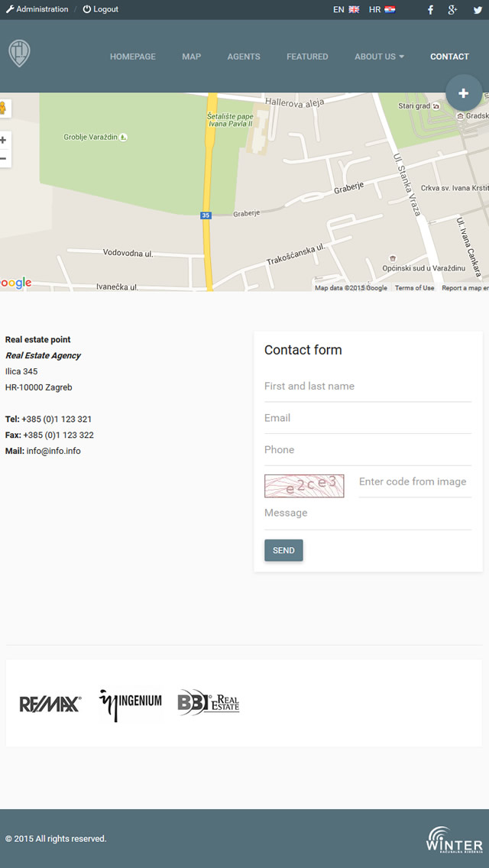Image resolution: width=489 pixels, height=868 pixels.
Task: Click the RE/MAX partner logo
Action: 50,704
